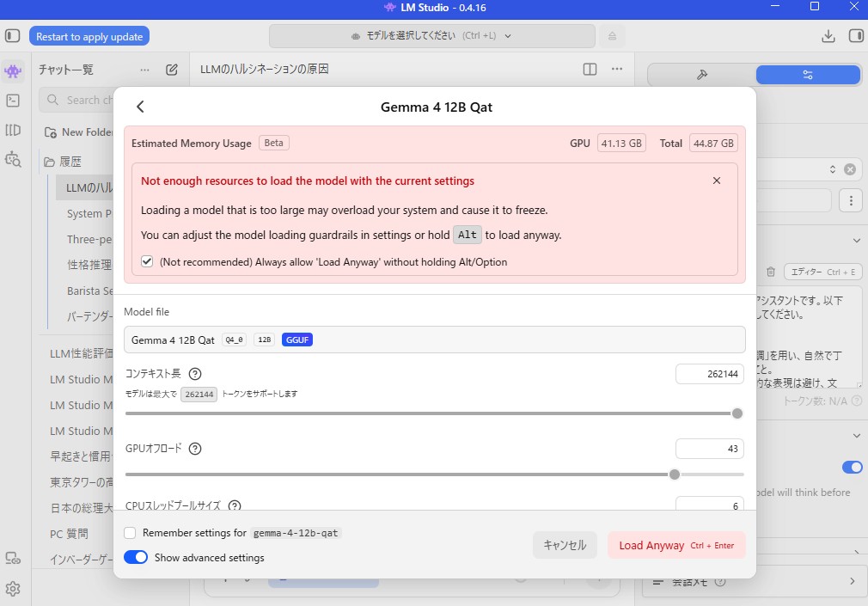Click the context length value field 262144
This screenshot has height=606, width=868.
[710, 374]
